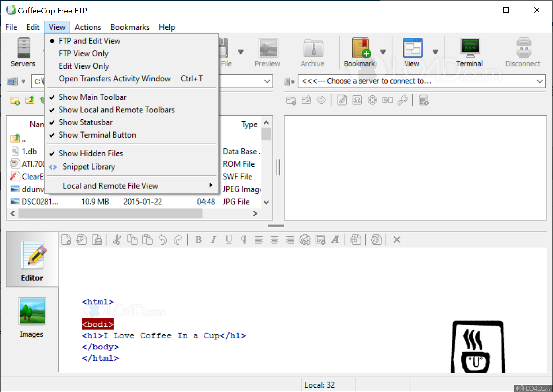Toggle Show Hidden Files
The image size is (553, 392).
tap(91, 153)
